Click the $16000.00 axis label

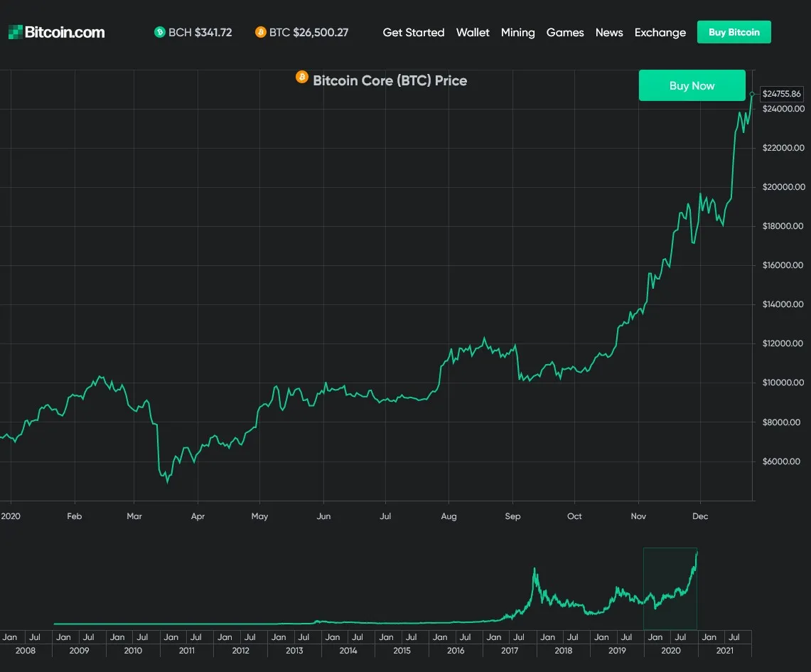[783, 265]
